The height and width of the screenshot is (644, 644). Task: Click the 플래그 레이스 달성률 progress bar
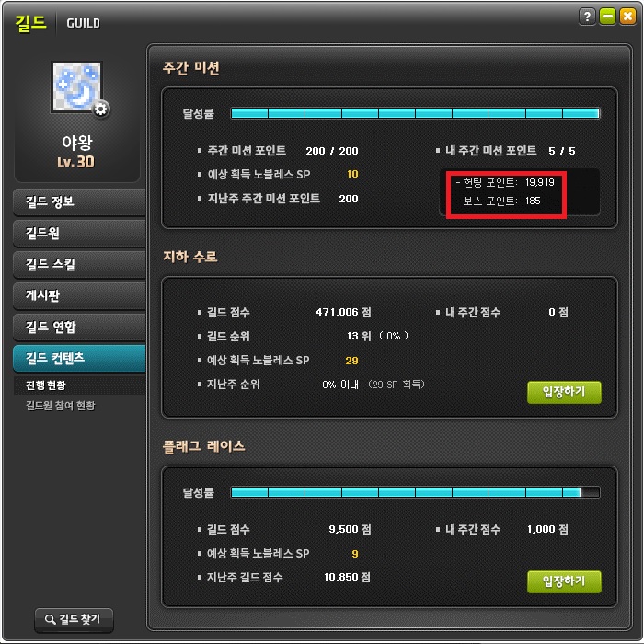(415, 492)
